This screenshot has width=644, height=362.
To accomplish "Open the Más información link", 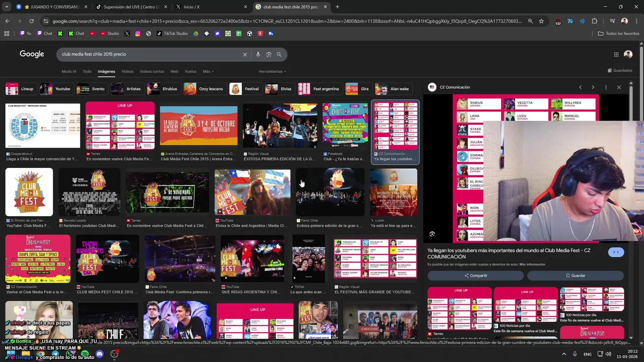I will (532, 264).
